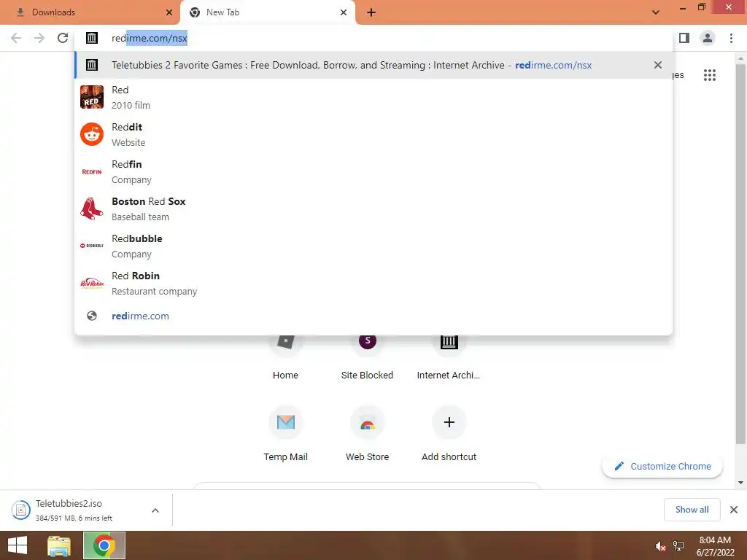Click scrollbar down arrow

pos(740,483)
